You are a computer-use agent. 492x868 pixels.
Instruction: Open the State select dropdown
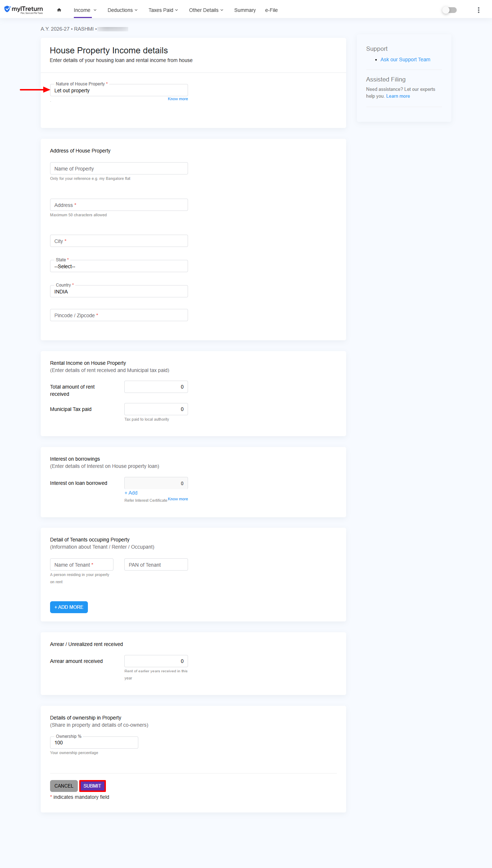click(x=119, y=266)
